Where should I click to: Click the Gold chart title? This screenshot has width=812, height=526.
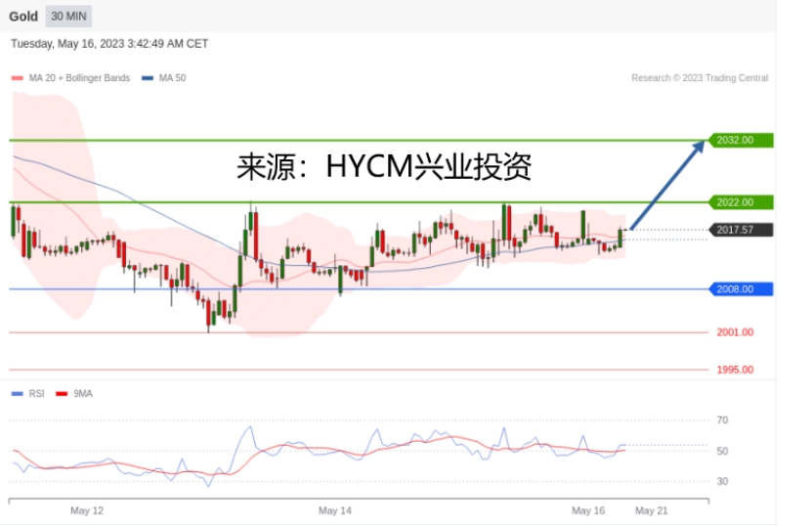23,17
